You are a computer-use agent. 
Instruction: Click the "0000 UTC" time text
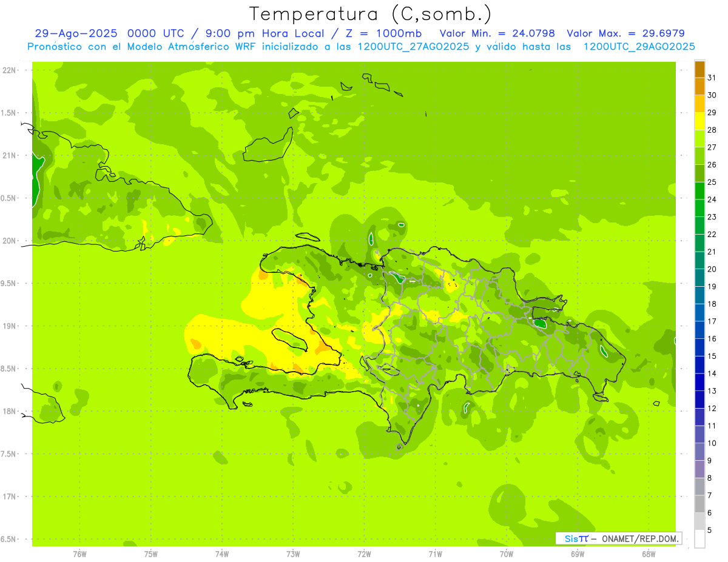click(x=157, y=33)
